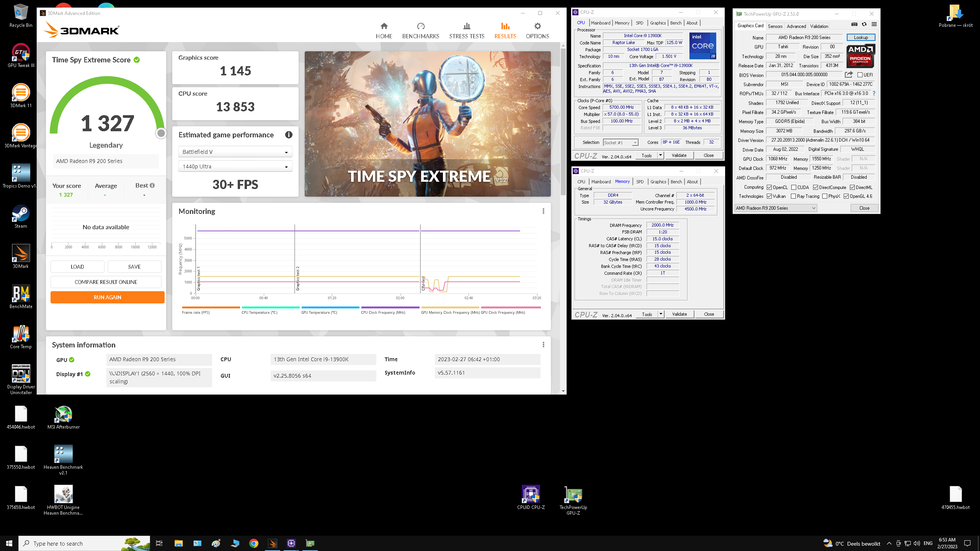This screenshot has height=551, width=980.
Task: Click the GPU-Z BIOS export share icon
Action: [849, 75]
